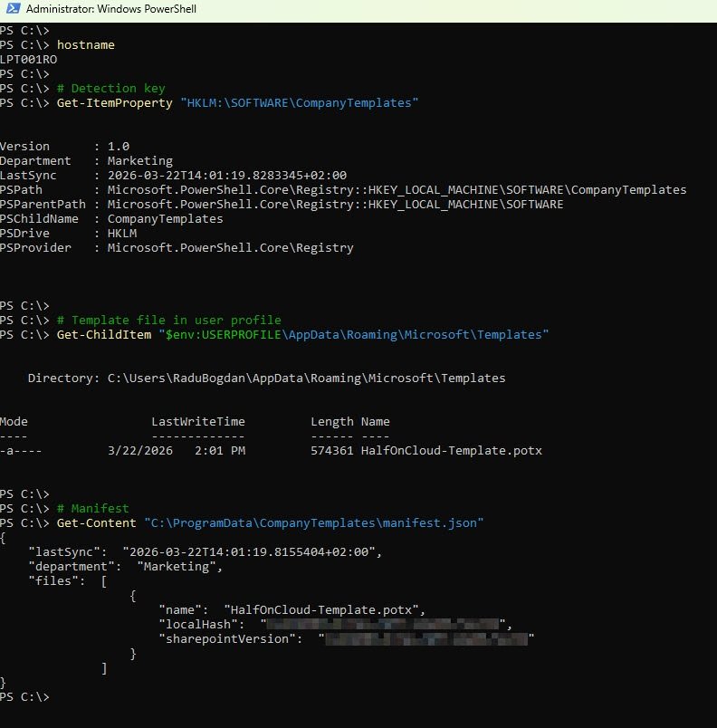Click the LastSync timestamp registry value
This screenshot has width=717, height=728.
click(x=226, y=175)
